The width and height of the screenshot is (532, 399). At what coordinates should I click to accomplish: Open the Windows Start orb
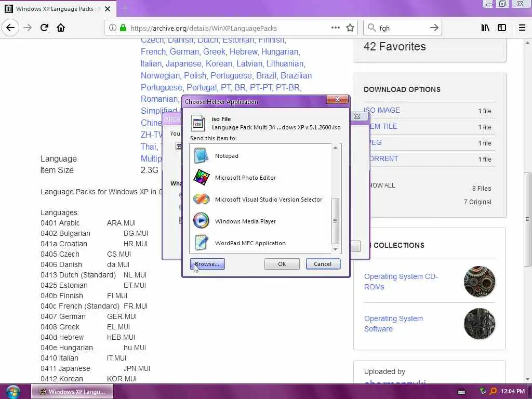point(13,392)
